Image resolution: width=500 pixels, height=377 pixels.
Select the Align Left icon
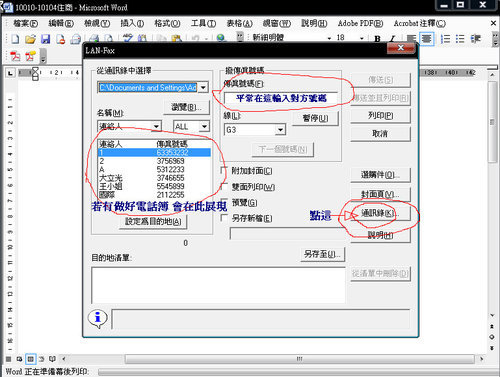(411, 39)
